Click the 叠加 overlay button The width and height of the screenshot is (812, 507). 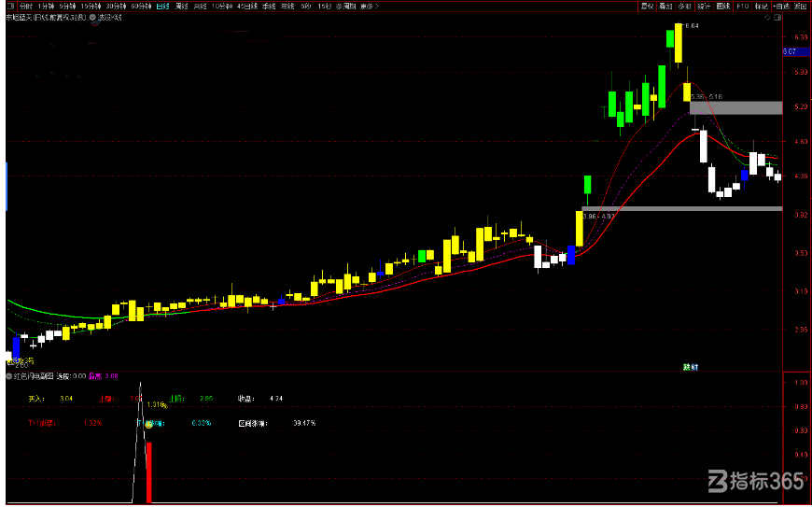[665, 7]
